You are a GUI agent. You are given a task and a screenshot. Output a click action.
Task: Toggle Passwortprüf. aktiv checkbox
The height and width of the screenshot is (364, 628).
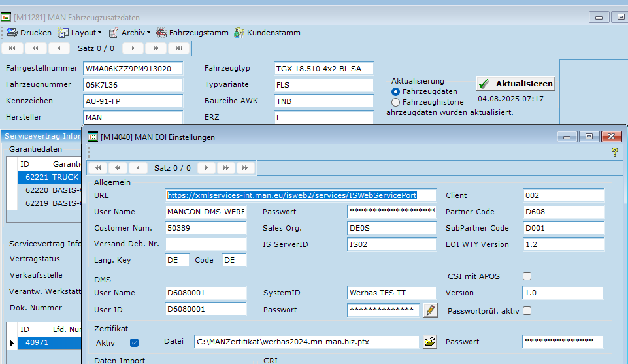[x=527, y=310]
